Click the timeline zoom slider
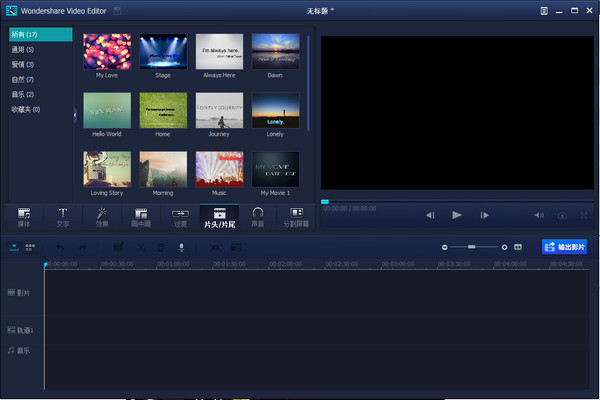 474,247
